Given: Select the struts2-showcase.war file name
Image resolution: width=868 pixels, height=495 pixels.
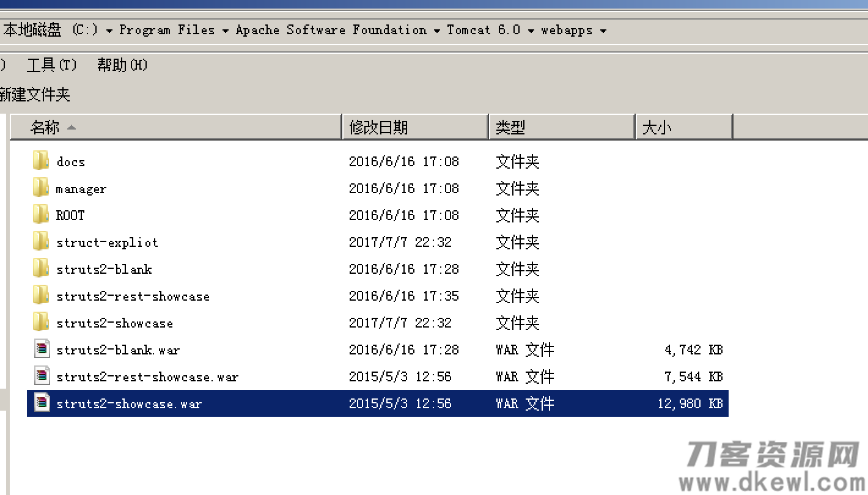Looking at the screenshot, I should (x=129, y=404).
